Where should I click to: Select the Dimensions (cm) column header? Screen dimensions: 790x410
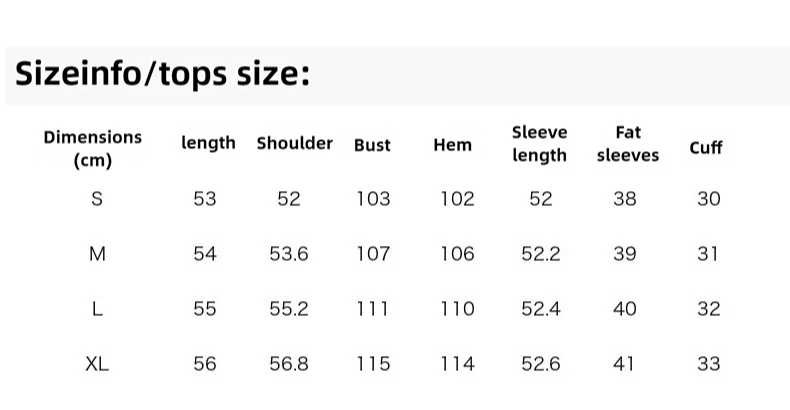[x=93, y=149]
